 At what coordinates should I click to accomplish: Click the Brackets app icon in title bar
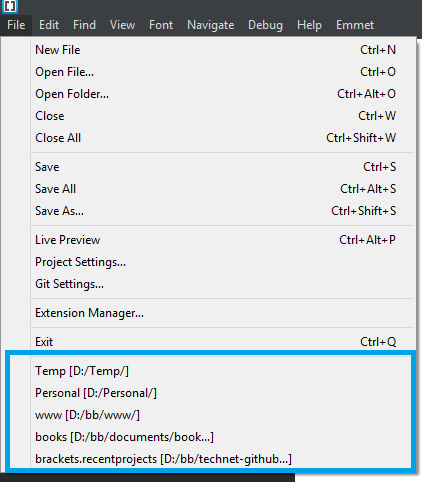click(10, 6)
